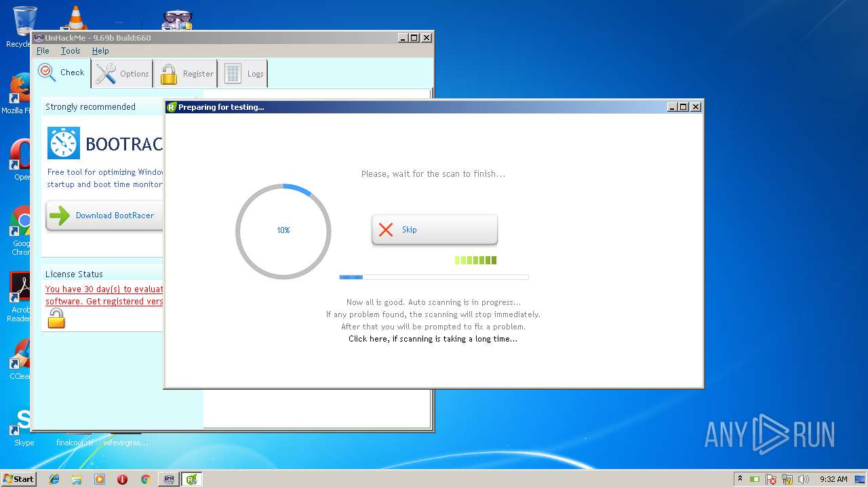The width and height of the screenshot is (868, 488).
Task: Click 'Click here, if scanning is taking a long time...'
Action: tap(433, 339)
